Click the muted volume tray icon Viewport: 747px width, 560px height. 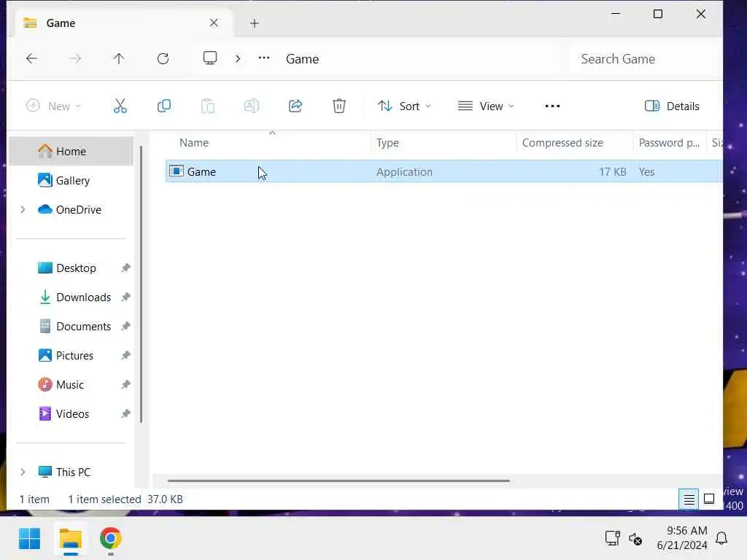click(635, 539)
